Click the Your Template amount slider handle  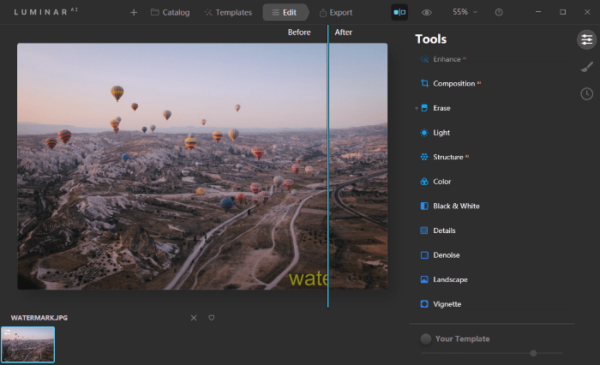pyautogui.click(x=533, y=353)
